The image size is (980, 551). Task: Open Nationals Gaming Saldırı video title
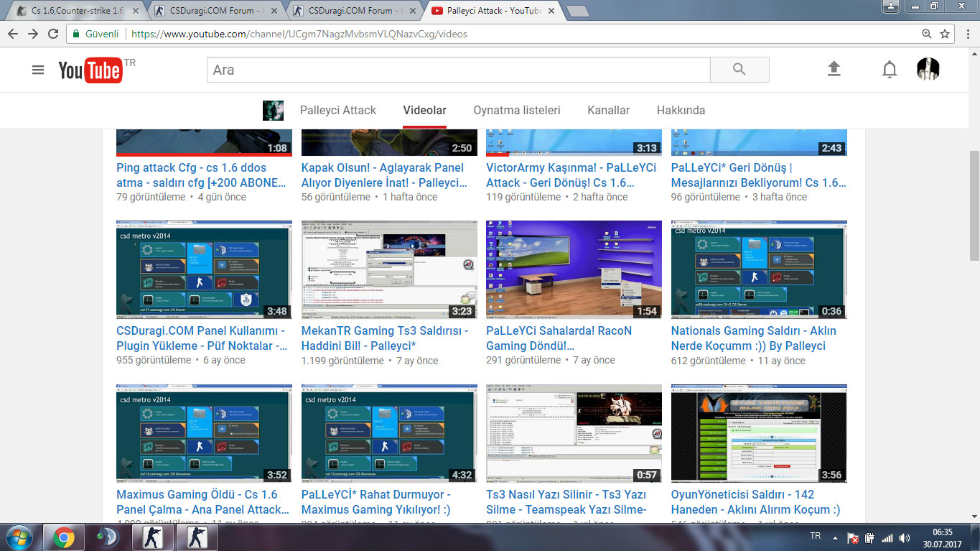pyautogui.click(x=754, y=338)
